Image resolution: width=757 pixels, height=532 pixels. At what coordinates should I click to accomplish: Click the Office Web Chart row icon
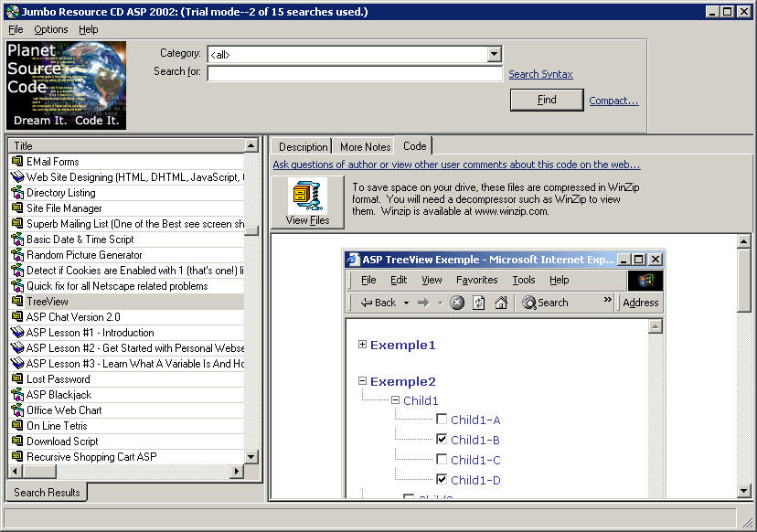pos(17,410)
